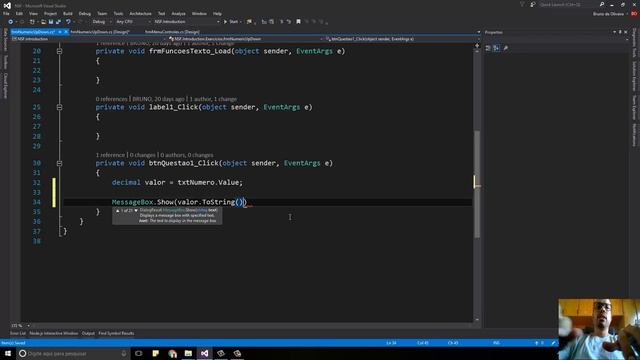Click the Categorized icon in Properties panel
The height and width of the screenshot is (360, 640).
[x=488, y=48]
